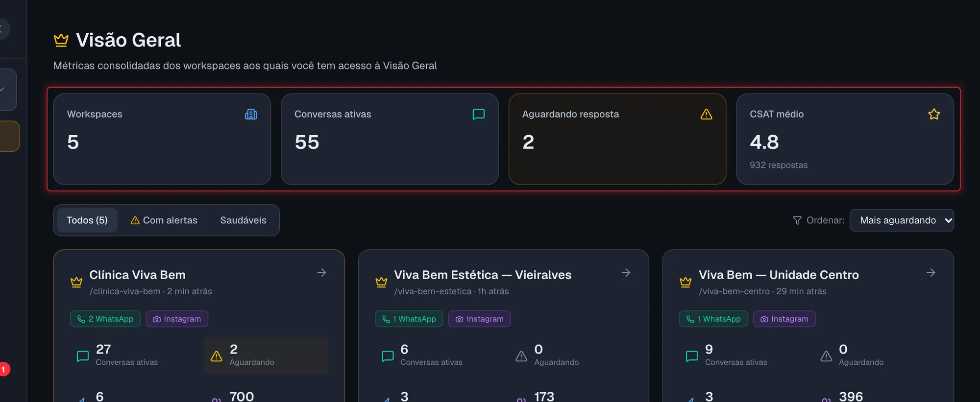
Task: Select the Todos (5) tab
Action: point(87,220)
